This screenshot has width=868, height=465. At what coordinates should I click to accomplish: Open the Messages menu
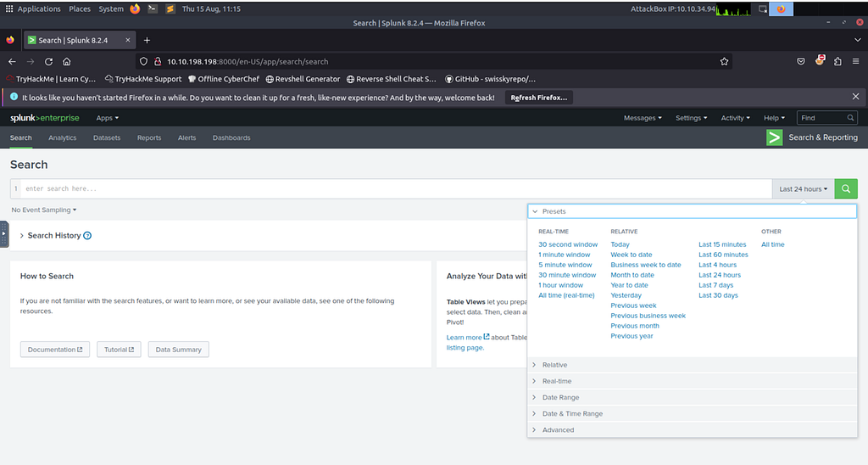coord(643,118)
